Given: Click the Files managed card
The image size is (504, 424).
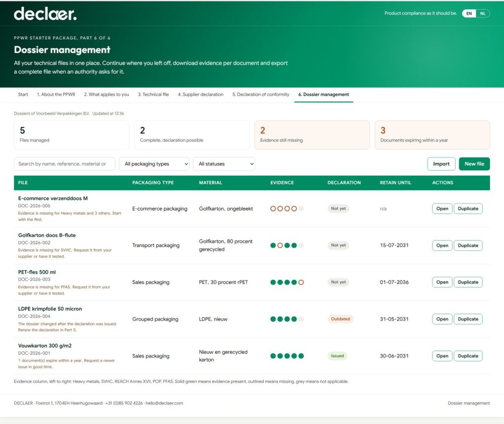Looking at the screenshot, I should (71, 135).
